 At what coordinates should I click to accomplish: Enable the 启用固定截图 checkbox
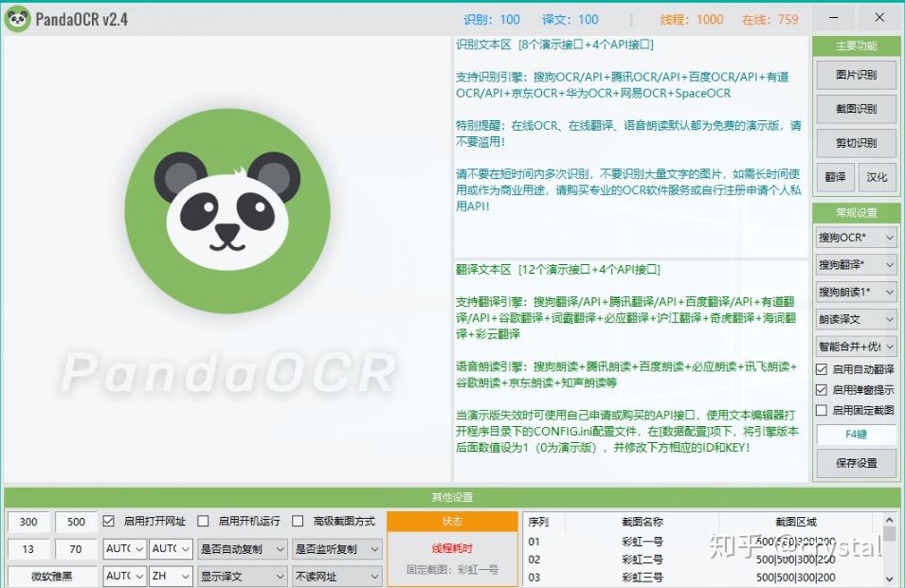click(x=821, y=410)
